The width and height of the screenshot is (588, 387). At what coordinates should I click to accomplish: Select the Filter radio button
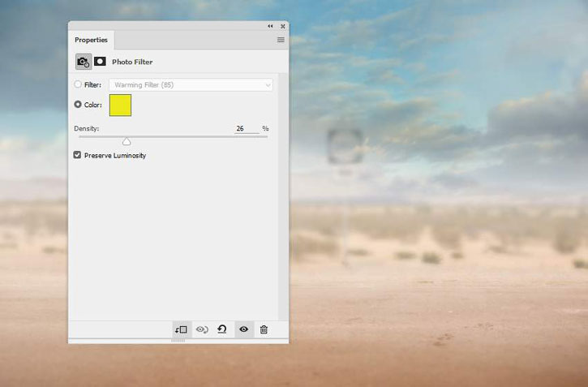78,84
